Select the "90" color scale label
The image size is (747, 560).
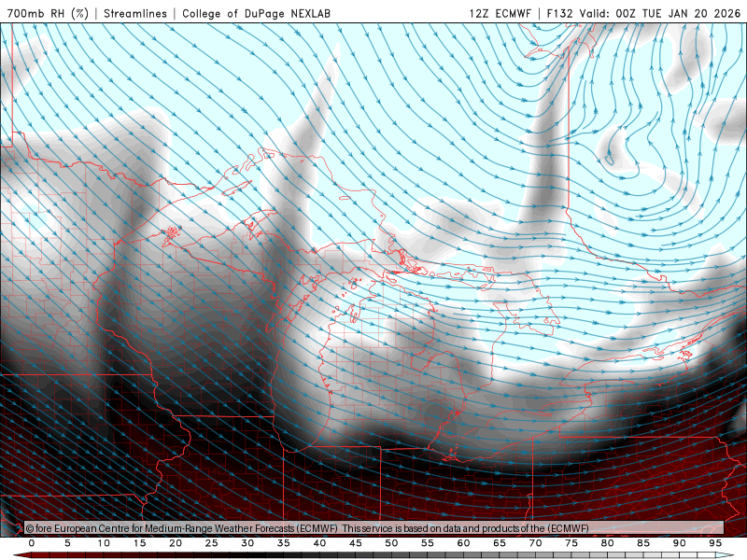point(679,543)
